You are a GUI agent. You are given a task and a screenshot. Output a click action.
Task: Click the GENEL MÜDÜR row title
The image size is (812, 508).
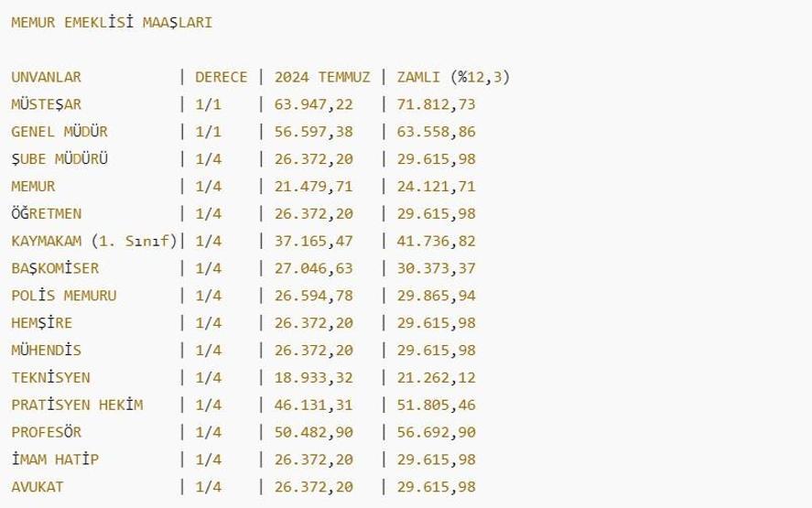65,132
